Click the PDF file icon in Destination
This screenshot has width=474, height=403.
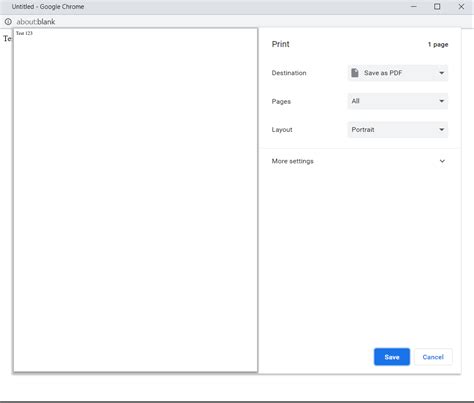tap(355, 73)
